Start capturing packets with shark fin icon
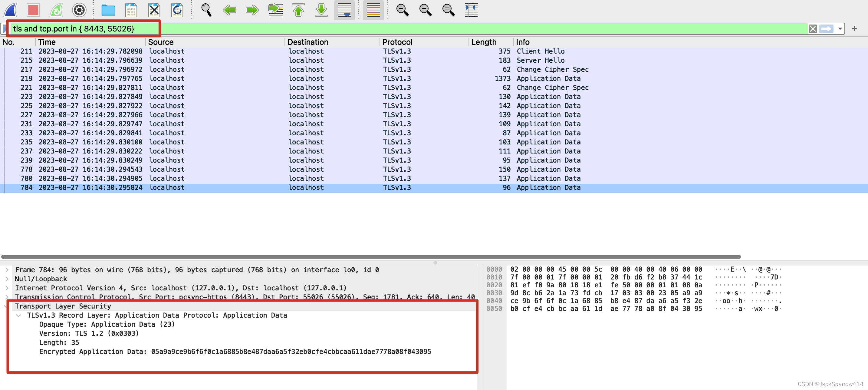The height and width of the screenshot is (390, 868). tap(11, 10)
